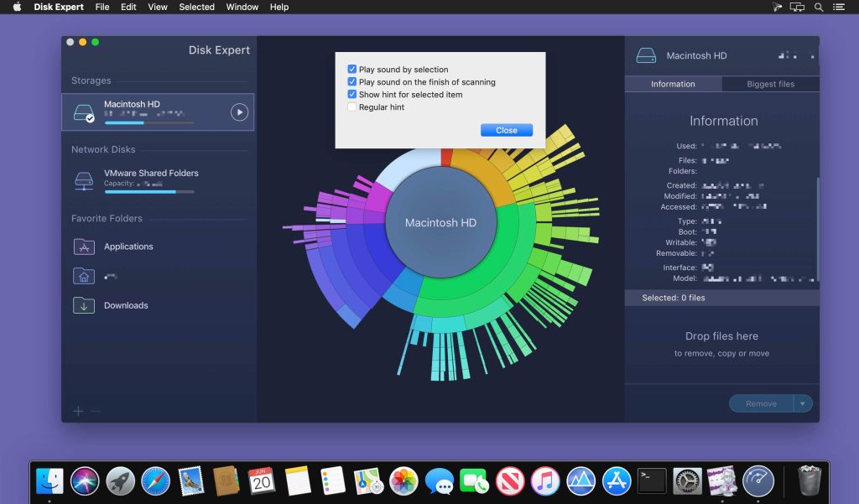The image size is (859, 504).
Task: Open the Downloads favorite folder icon
Action: pyautogui.click(x=84, y=305)
